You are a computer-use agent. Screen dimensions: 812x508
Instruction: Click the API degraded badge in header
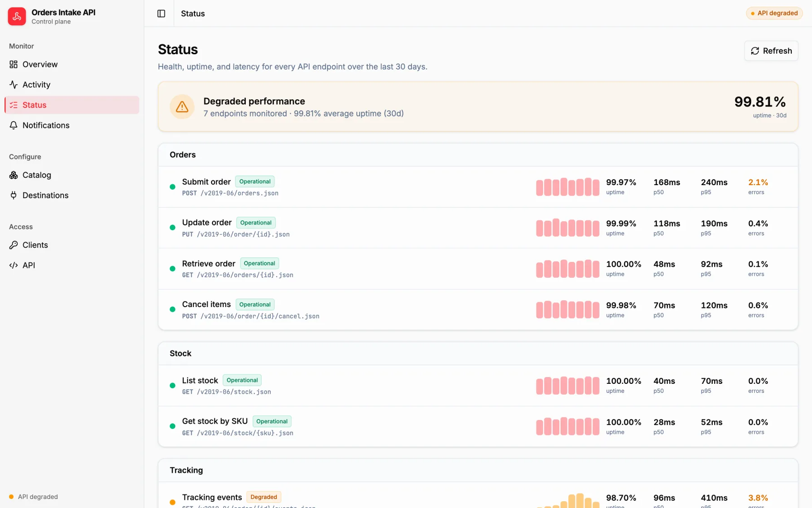pos(774,13)
